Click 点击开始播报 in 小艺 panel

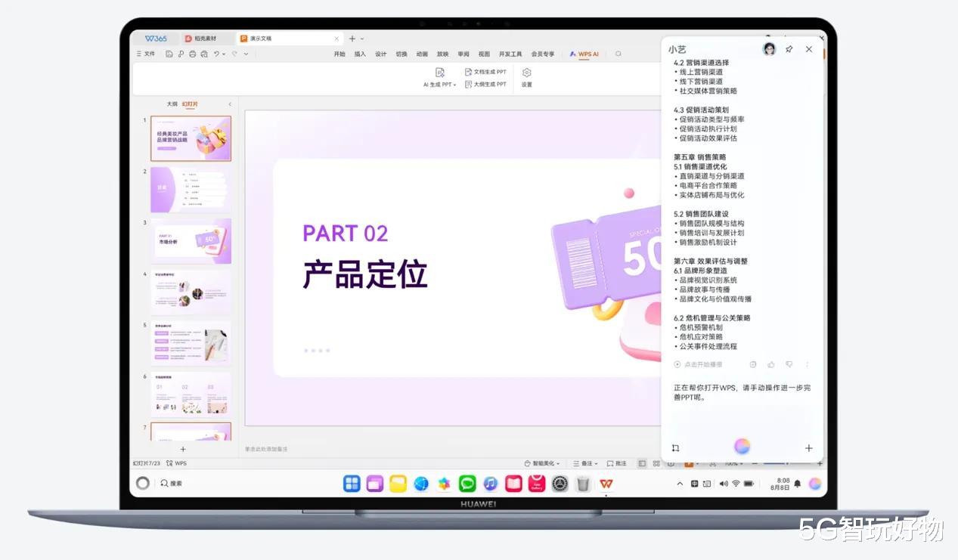click(698, 364)
